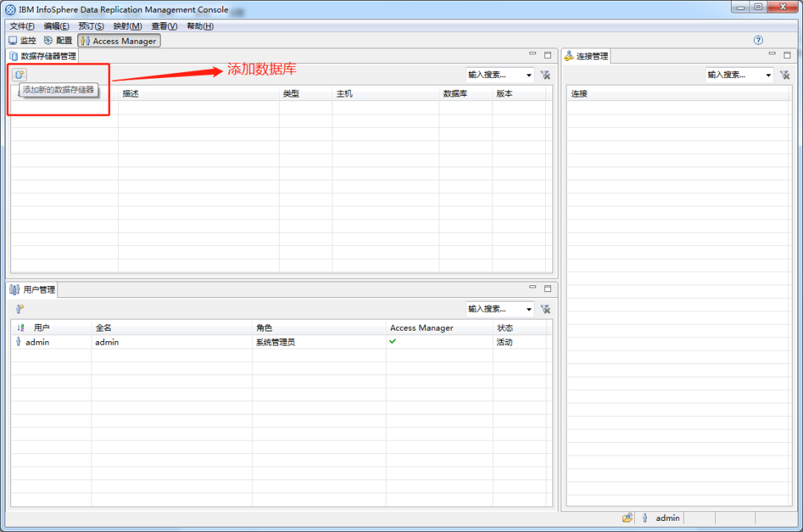Click the sort icon in user column header
Screen dimensions: 803x532
(x=21, y=328)
